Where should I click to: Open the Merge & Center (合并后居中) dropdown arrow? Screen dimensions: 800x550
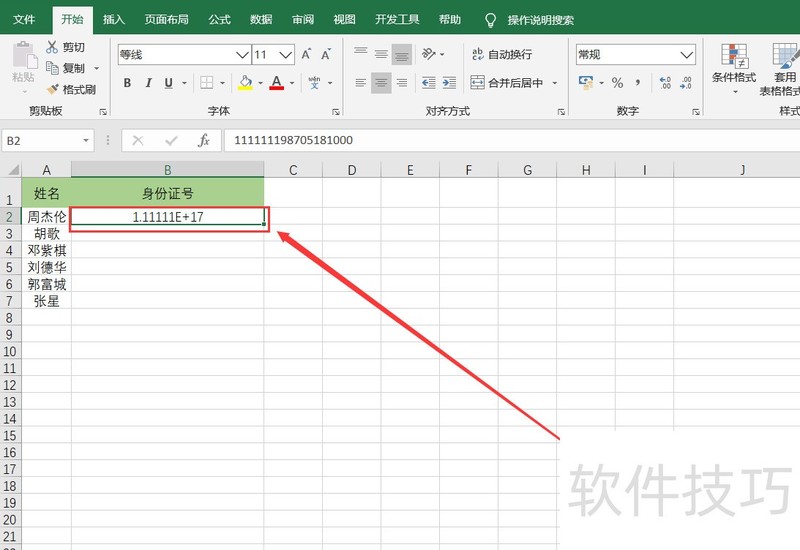[x=555, y=83]
